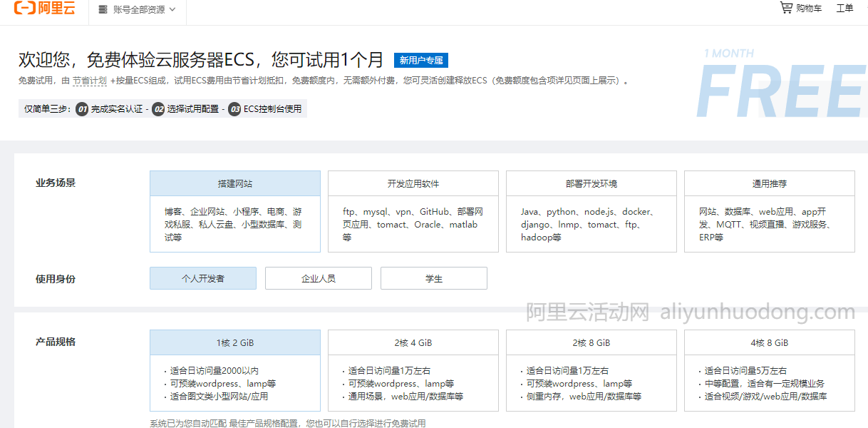Click the 产品规格 label
Viewport: 868px width, 428px height.
56,342
